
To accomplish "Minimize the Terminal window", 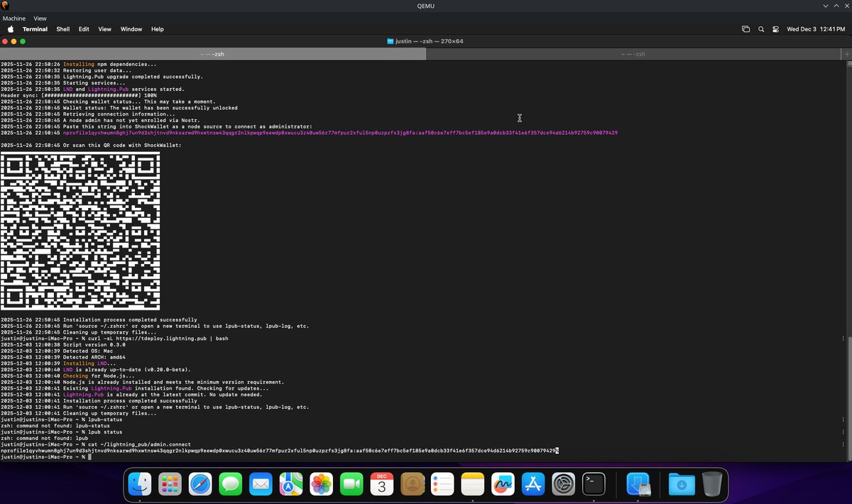I will click(x=13, y=41).
